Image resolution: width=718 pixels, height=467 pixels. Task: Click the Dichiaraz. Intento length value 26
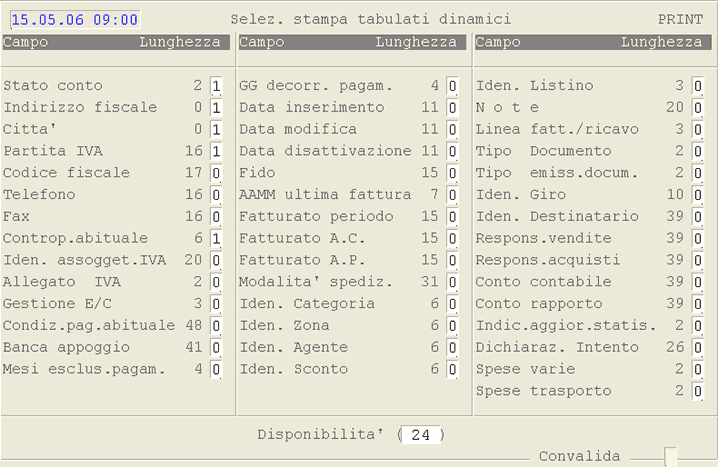(675, 348)
